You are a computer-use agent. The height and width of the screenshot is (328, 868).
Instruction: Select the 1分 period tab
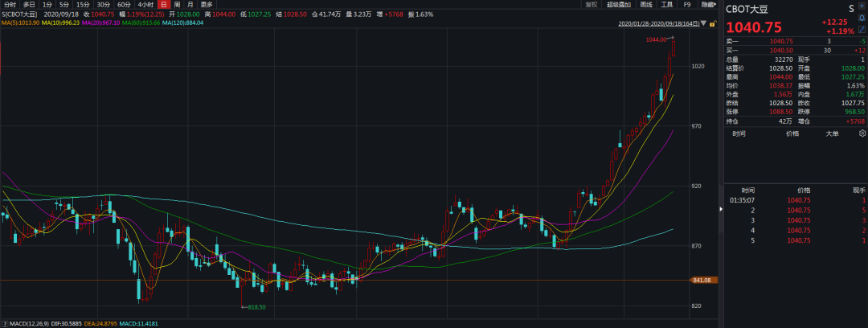click(47, 5)
